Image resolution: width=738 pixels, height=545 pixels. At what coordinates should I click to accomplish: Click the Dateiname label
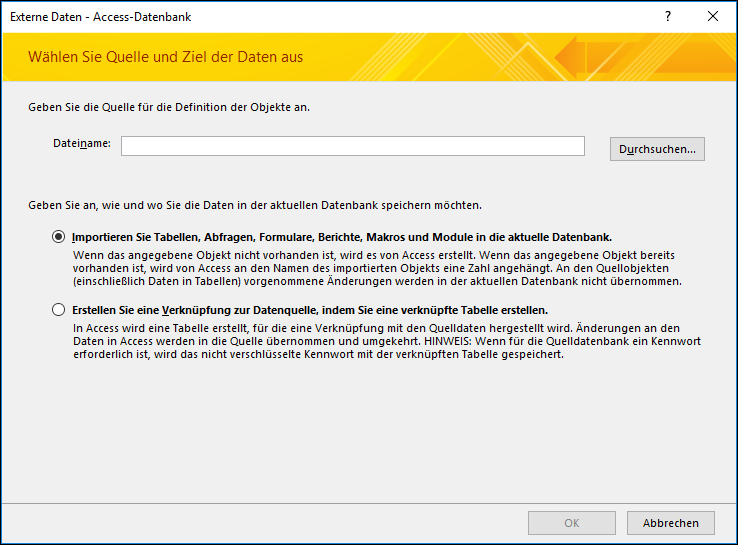coord(82,143)
